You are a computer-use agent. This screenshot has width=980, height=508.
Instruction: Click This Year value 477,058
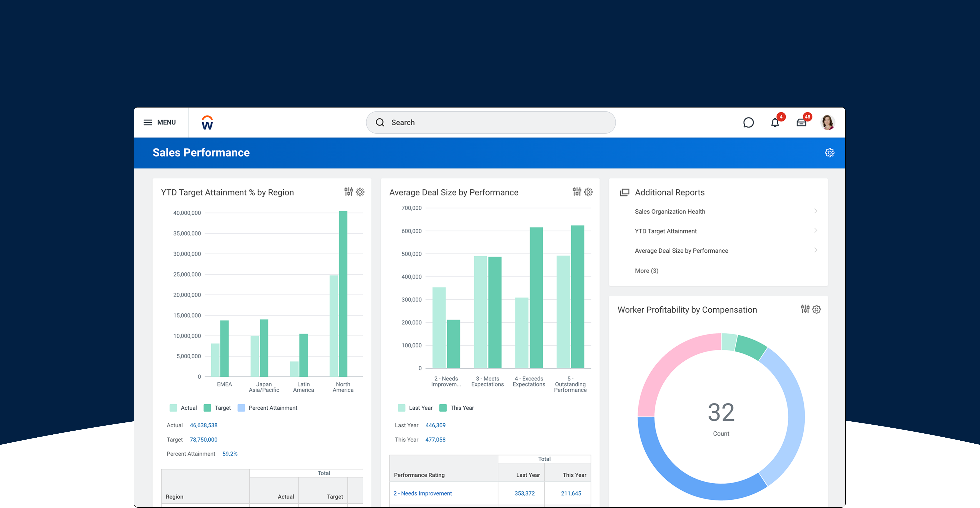pyautogui.click(x=435, y=440)
